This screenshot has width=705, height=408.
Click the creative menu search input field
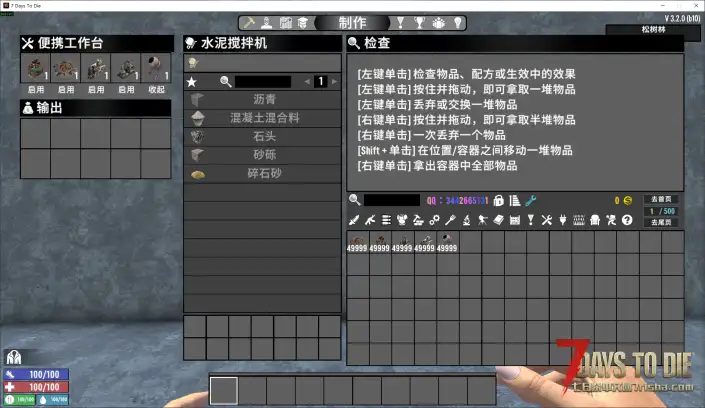tap(392, 200)
